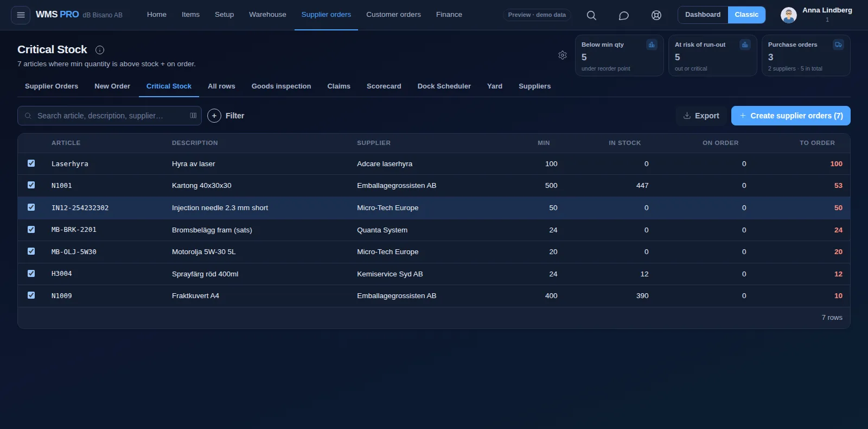Click chart icon on At risk of run-out card

pyautogui.click(x=745, y=45)
